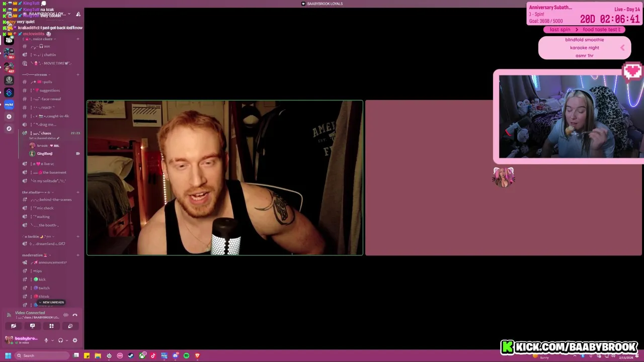Open Spotify from the taskbar

tap(186, 355)
